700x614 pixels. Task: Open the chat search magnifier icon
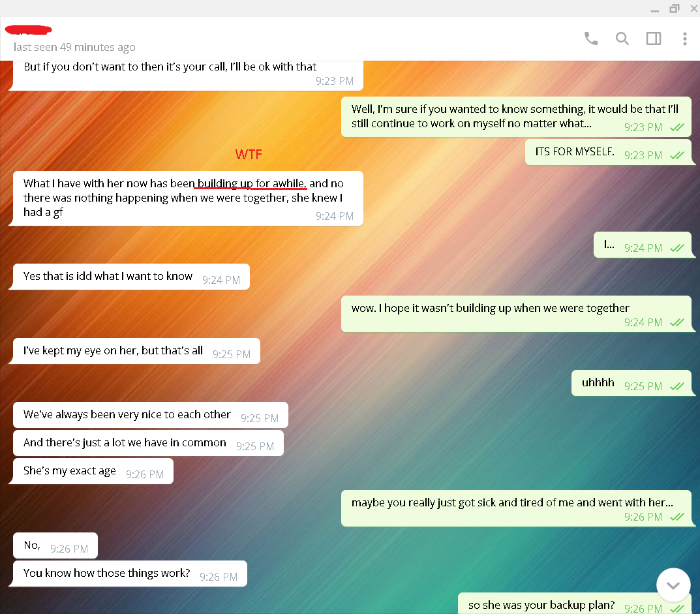point(622,39)
